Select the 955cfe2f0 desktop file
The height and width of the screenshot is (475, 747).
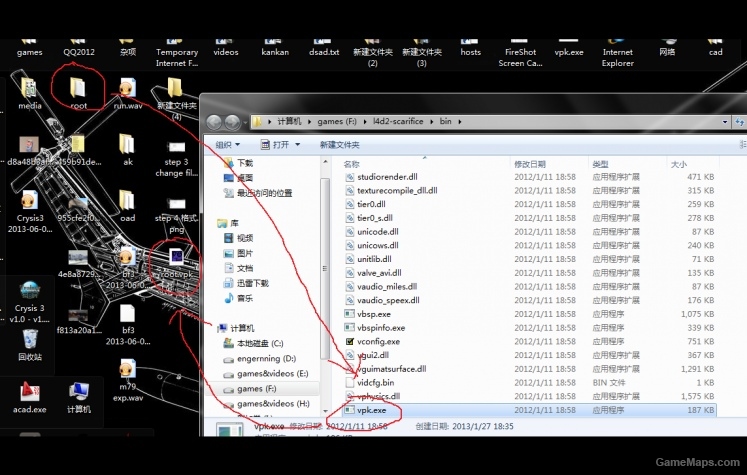pyautogui.click(x=79, y=209)
